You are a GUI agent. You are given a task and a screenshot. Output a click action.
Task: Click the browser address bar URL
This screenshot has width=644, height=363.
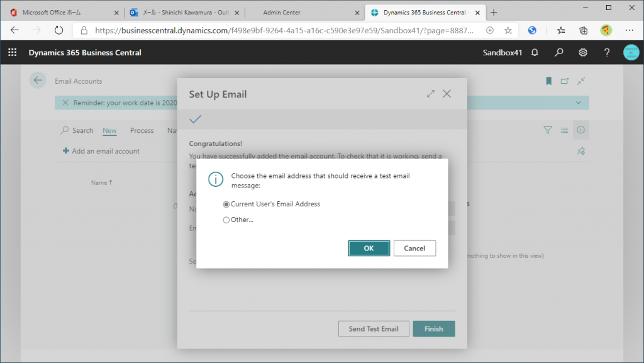pyautogui.click(x=284, y=30)
